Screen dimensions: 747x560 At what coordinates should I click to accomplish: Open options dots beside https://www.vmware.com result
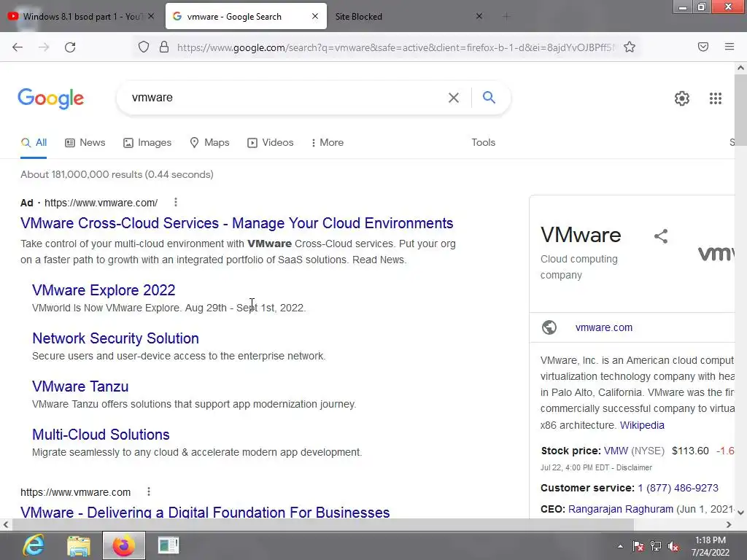[x=149, y=491]
